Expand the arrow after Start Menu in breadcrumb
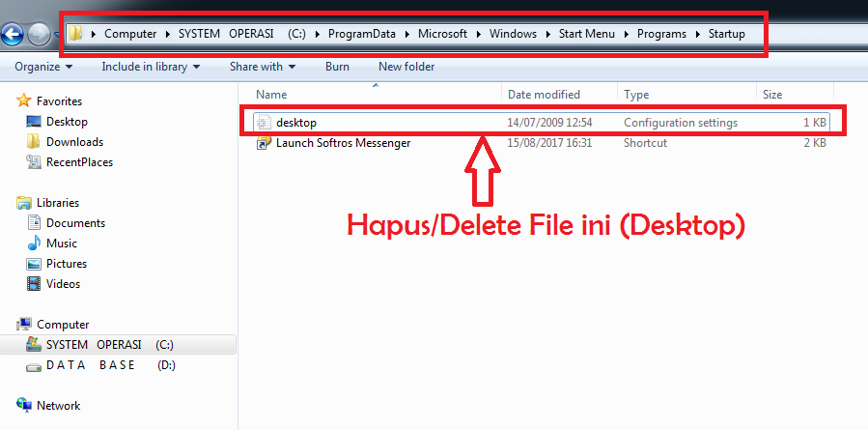 click(627, 35)
